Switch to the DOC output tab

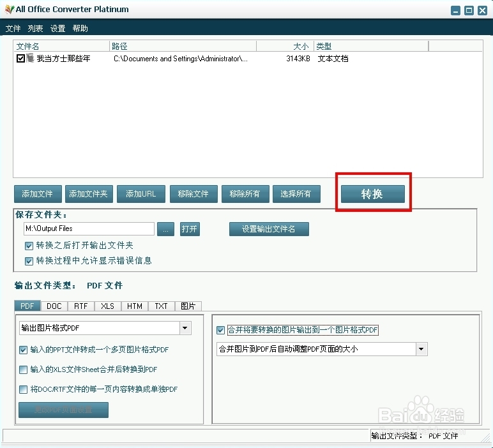tap(54, 306)
